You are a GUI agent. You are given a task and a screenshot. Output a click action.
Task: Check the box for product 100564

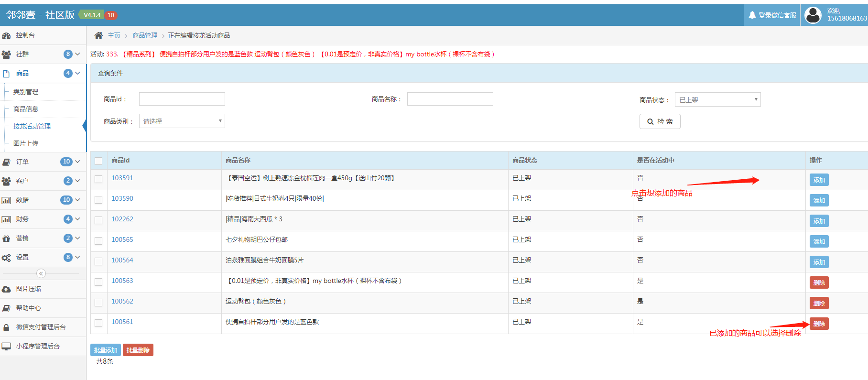point(98,261)
